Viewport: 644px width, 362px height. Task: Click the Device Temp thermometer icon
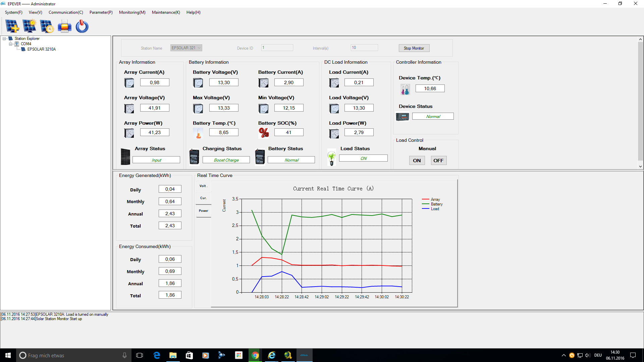click(405, 89)
